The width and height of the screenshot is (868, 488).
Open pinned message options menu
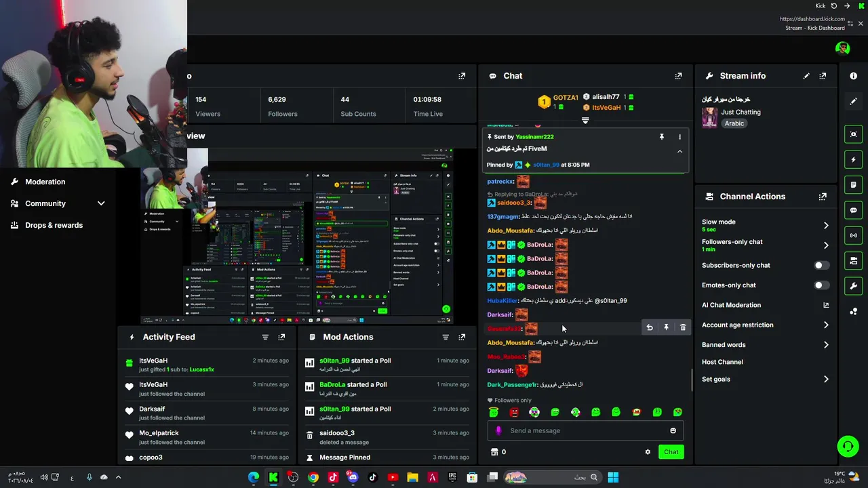pyautogui.click(x=679, y=137)
